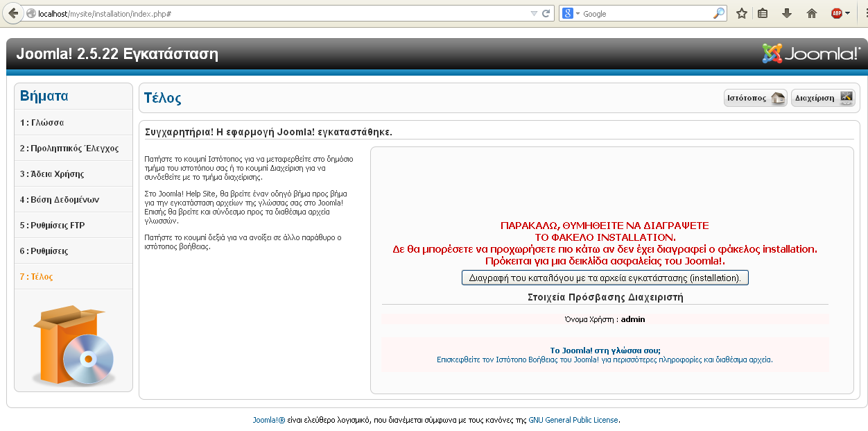
Task: Select step 1 : Γλώσσα
Action: [73, 123]
